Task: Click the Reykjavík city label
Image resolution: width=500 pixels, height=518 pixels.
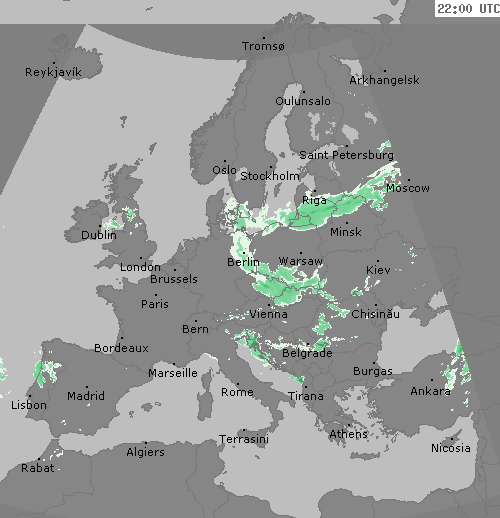Action: (53, 72)
